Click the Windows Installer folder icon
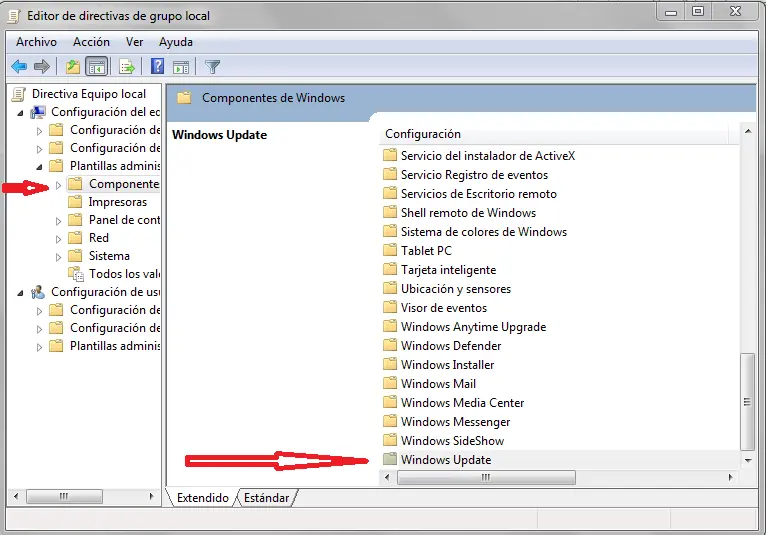The image size is (766, 535). (390, 364)
